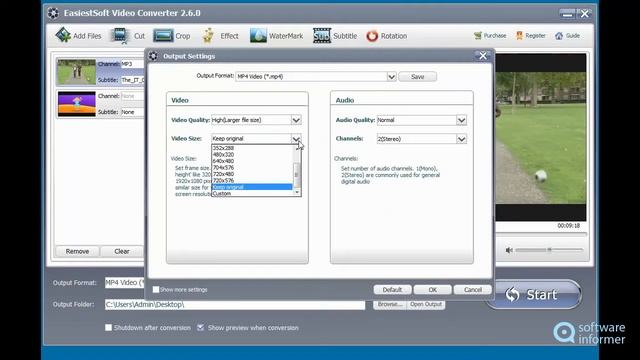The height and width of the screenshot is (360, 640).
Task: Click the Register icon
Action: click(519, 36)
